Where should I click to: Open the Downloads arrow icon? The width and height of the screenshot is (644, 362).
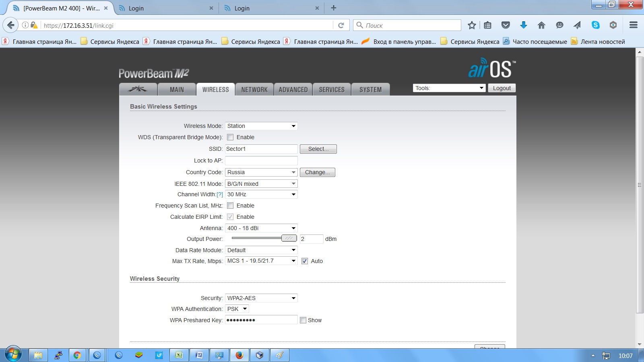(x=523, y=25)
